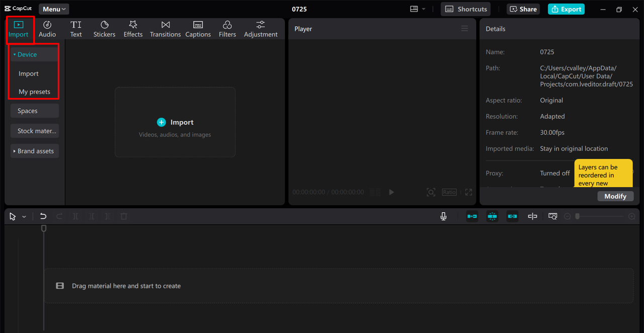Collapse the Device section
The width and height of the screenshot is (644, 333).
(34, 54)
